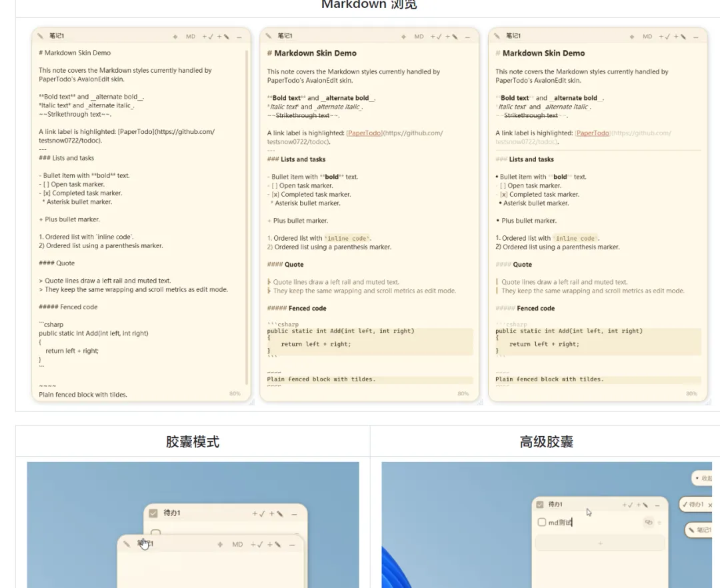720x588 pixels.
Task: Toggle MD mode in first plain-text note panel
Action: tap(191, 37)
